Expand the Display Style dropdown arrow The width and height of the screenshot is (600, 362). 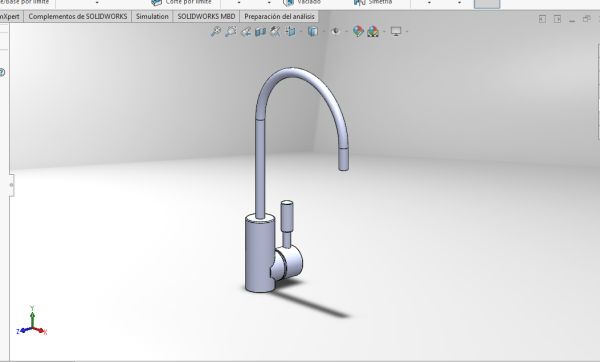[x=324, y=32]
